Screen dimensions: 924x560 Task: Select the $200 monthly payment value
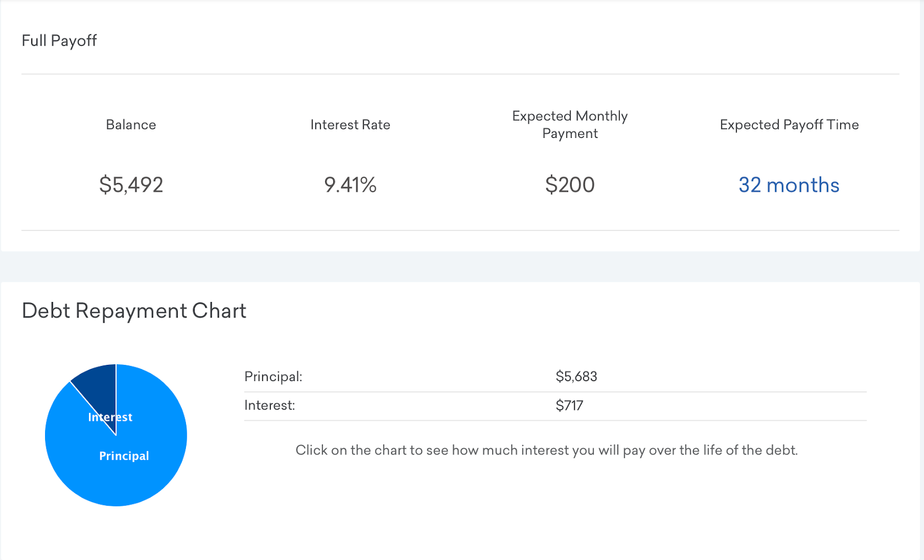pos(569,185)
